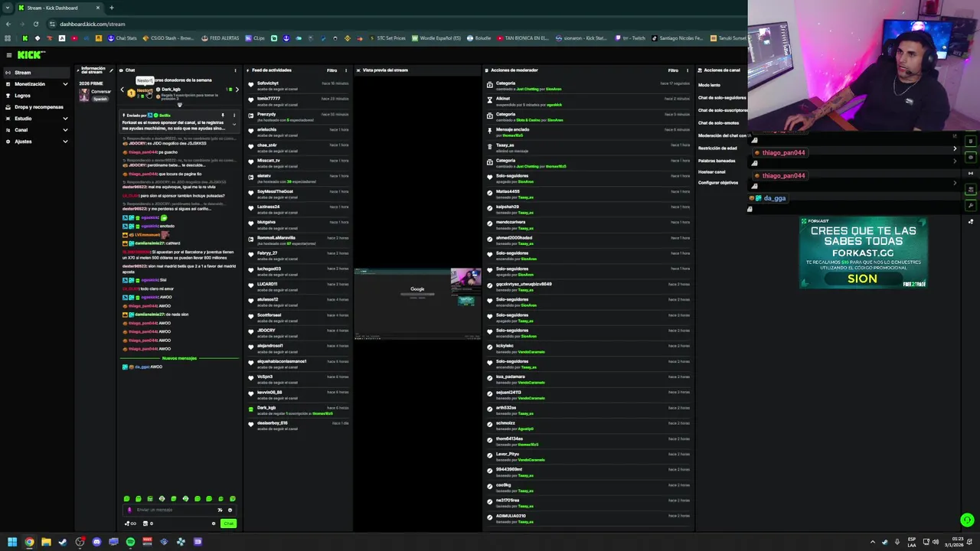
Task: Show next top donor arrow
Action: click(237, 90)
